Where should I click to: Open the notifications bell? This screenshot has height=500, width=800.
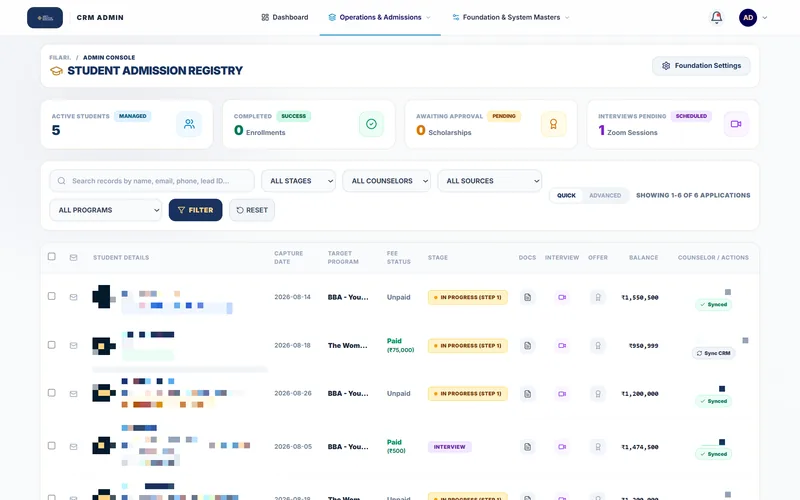[716, 17]
